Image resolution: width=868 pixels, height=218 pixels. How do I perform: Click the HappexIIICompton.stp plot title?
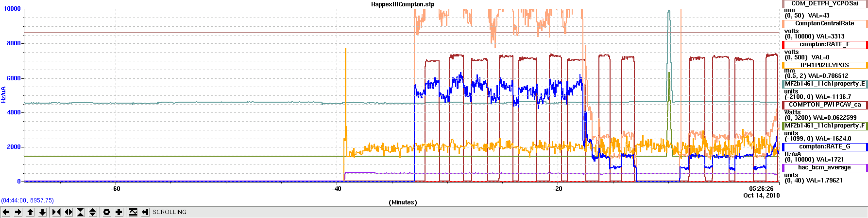pos(403,4)
